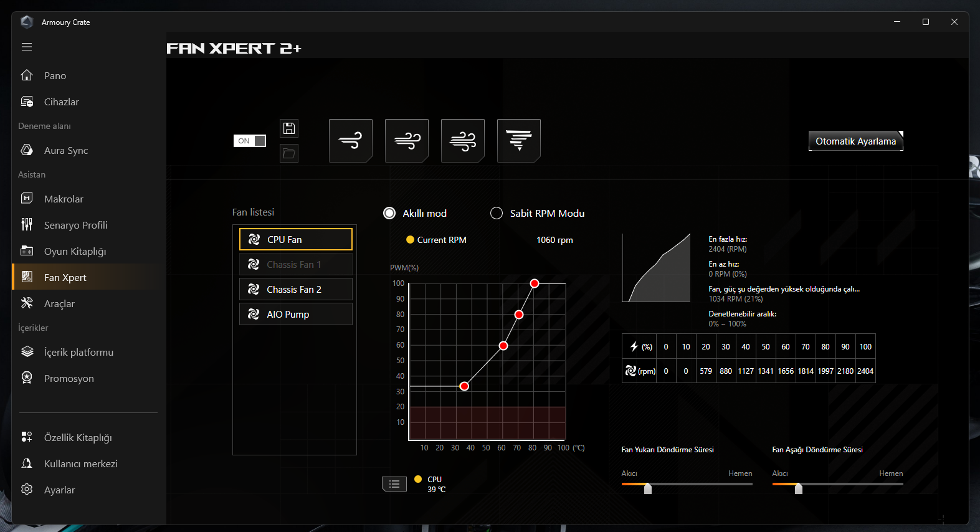This screenshot has height=532, width=980.
Task: Click the Current RPM legend label
Action: 442,240
